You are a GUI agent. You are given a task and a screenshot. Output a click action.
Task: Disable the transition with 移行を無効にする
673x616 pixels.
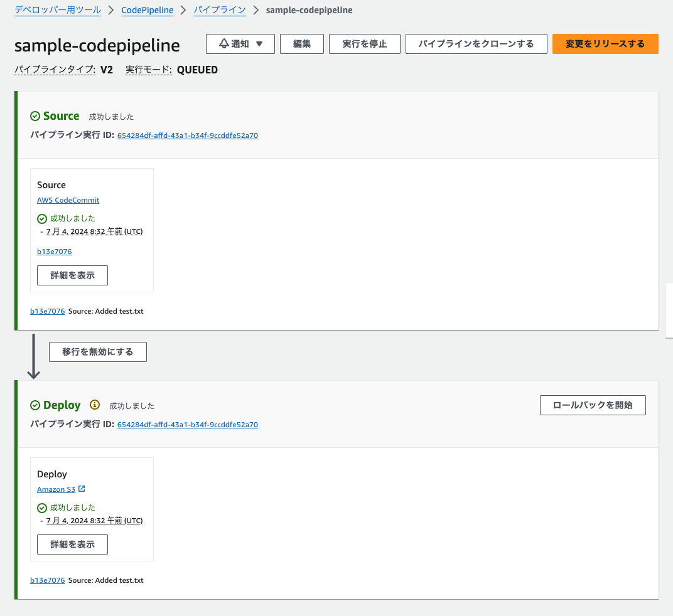tap(97, 352)
